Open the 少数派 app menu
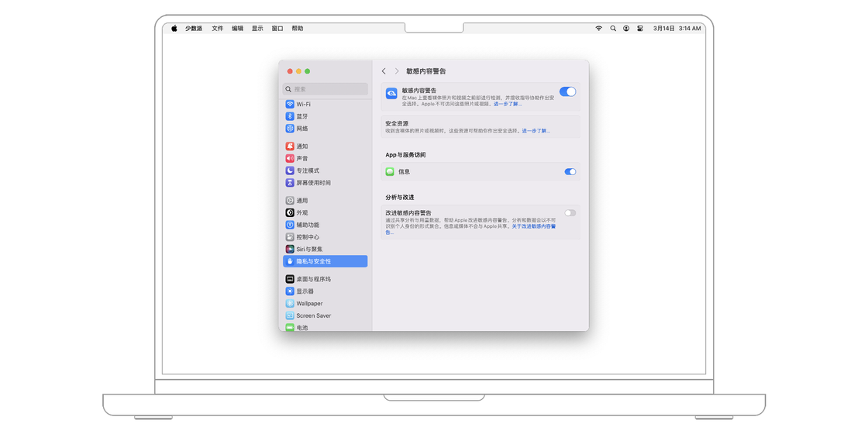868x434 pixels. [x=194, y=28]
